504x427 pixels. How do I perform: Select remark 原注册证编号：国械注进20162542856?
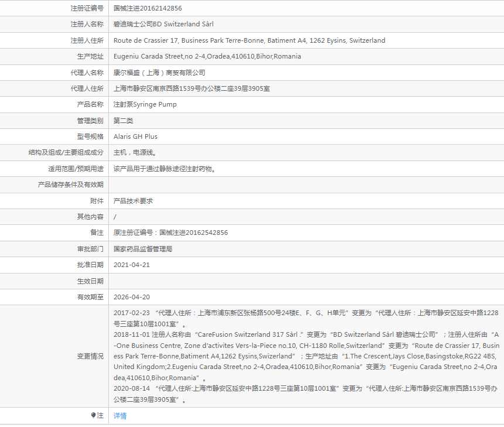pyautogui.click(x=171, y=233)
